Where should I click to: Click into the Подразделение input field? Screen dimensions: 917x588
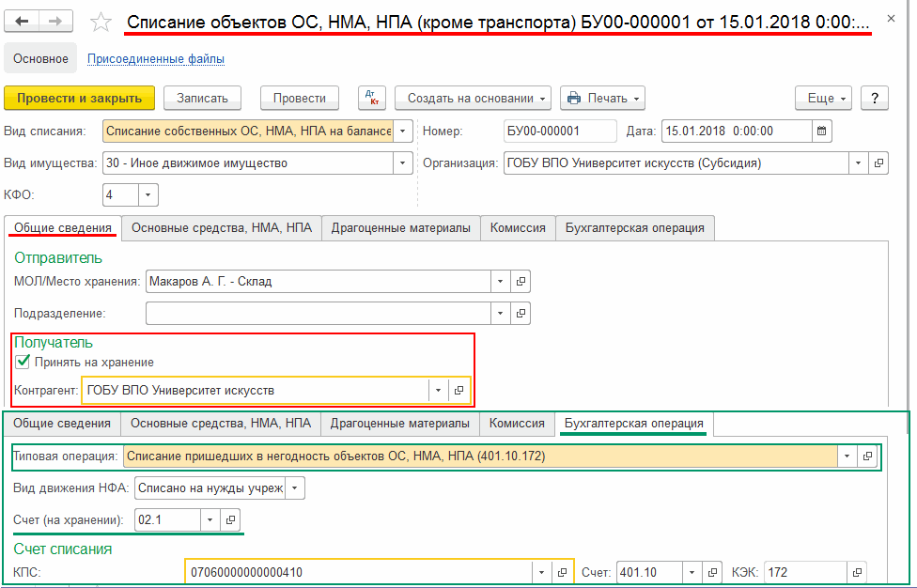tap(318, 313)
